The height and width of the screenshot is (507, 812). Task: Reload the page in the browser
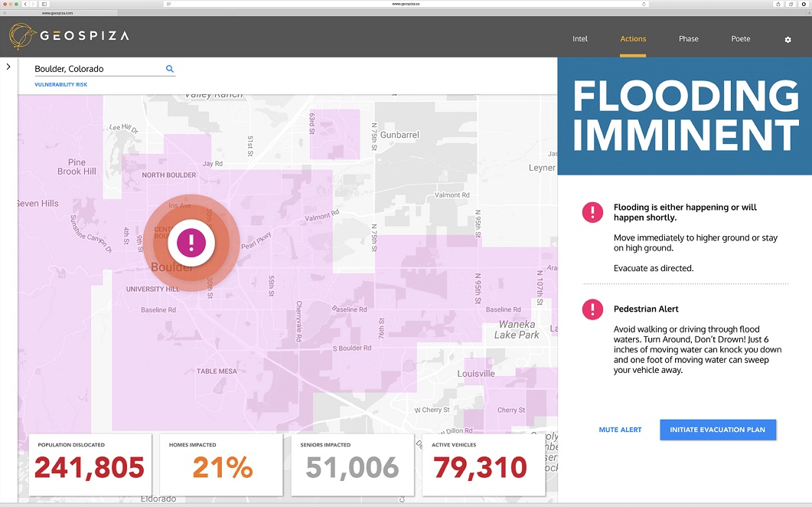[644, 4]
